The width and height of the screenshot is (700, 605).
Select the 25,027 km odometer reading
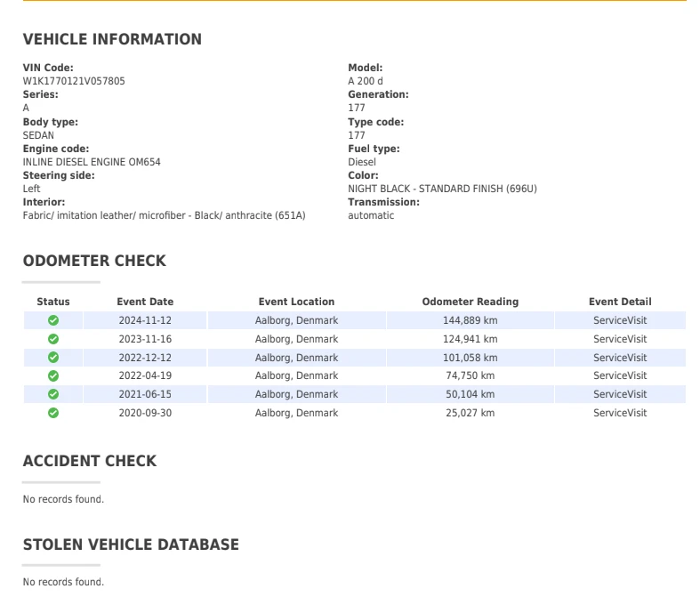[x=470, y=413]
